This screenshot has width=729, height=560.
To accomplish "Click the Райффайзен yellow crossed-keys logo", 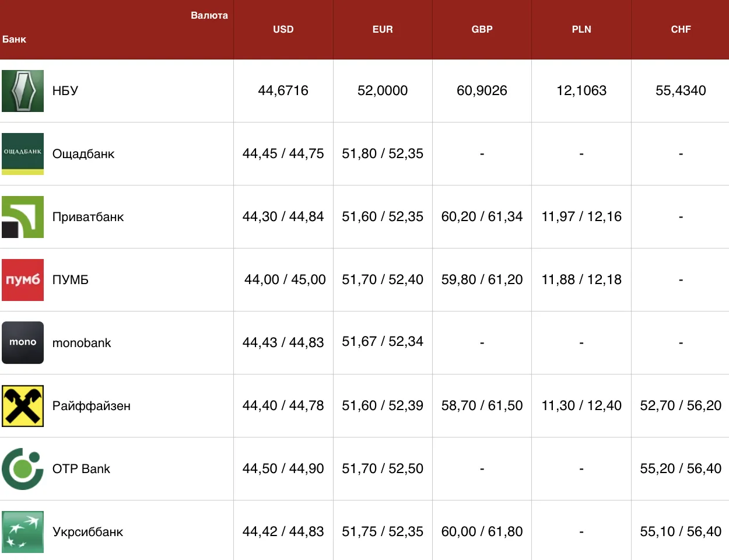I will (x=23, y=406).
